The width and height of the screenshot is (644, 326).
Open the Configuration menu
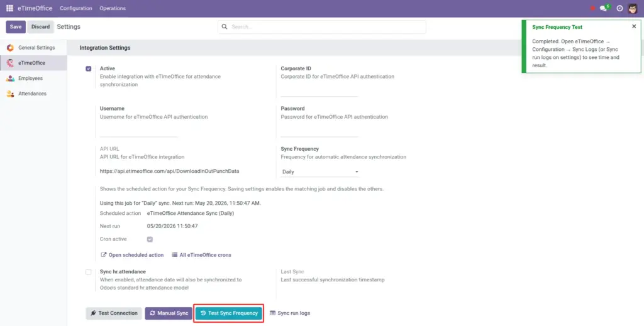(76, 8)
